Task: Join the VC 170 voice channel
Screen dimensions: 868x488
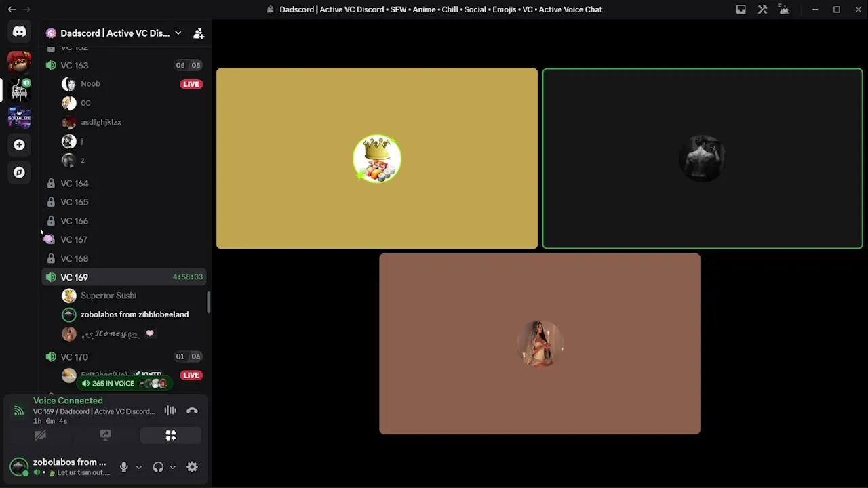Action: coord(125,357)
